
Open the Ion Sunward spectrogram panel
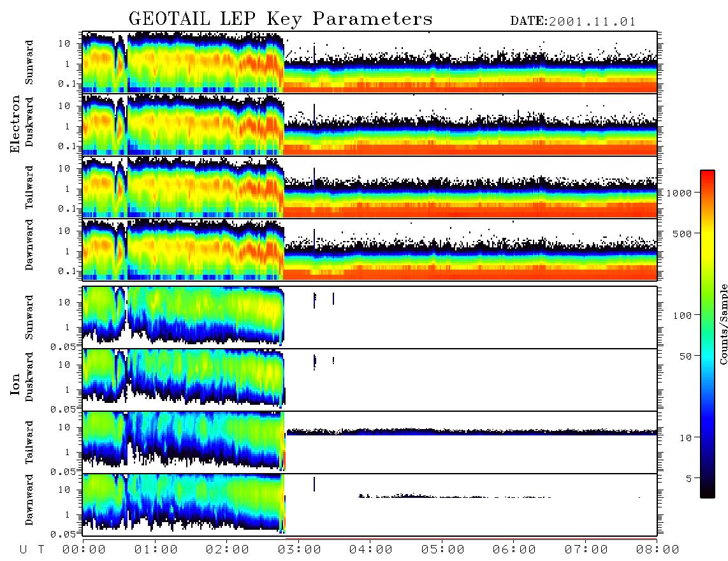click(x=370, y=317)
